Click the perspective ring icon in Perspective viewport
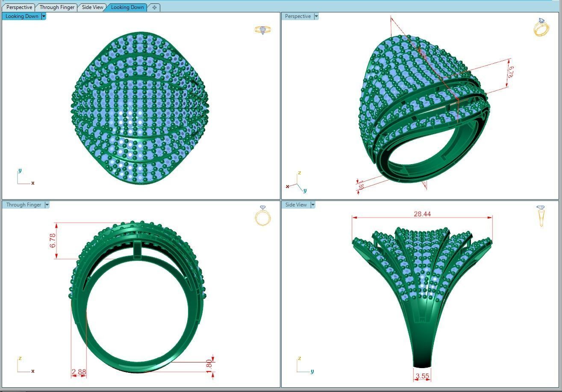This screenshot has height=392, width=562. click(541, 27)
